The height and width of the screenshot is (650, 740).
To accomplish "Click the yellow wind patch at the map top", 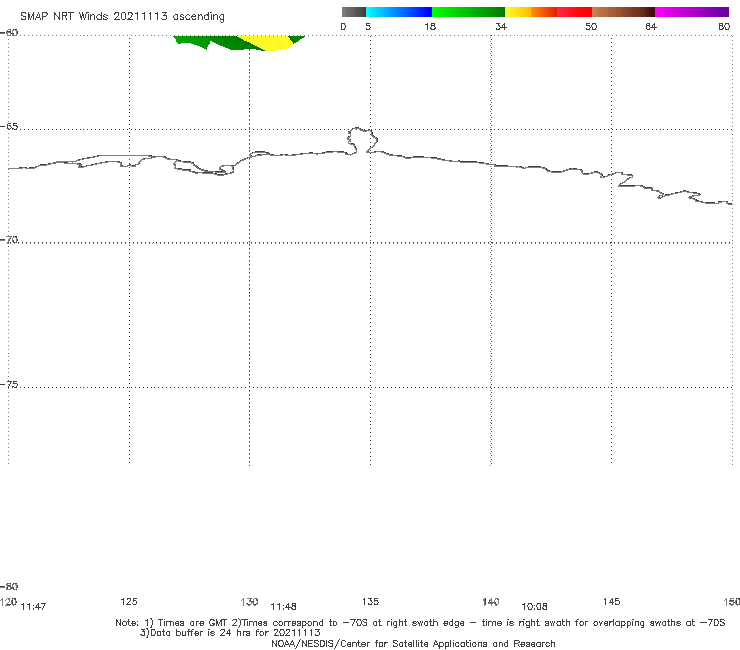I will point(267,42).
